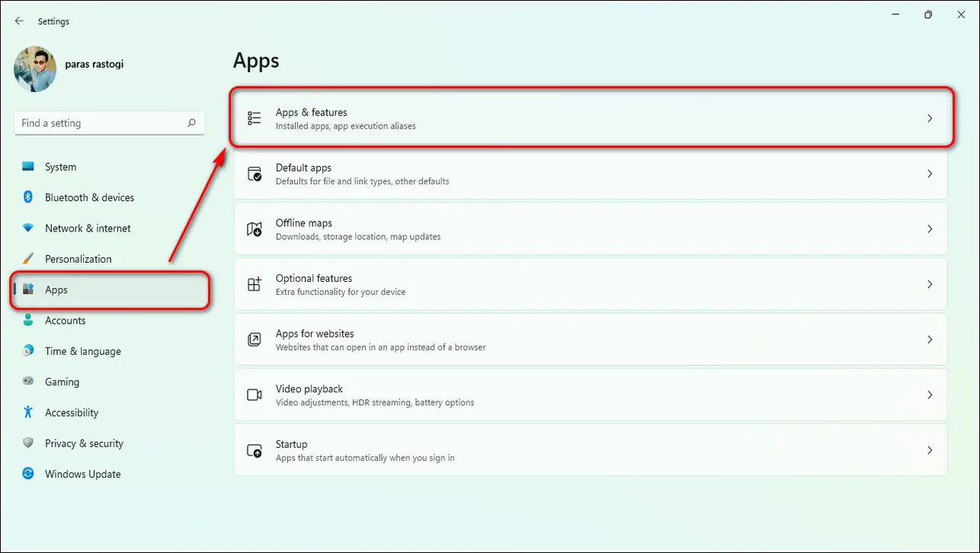Click the Find a setting search box
Image resolution: width=980 pixels, height=553 pixels.
click(x=109, y=123)
